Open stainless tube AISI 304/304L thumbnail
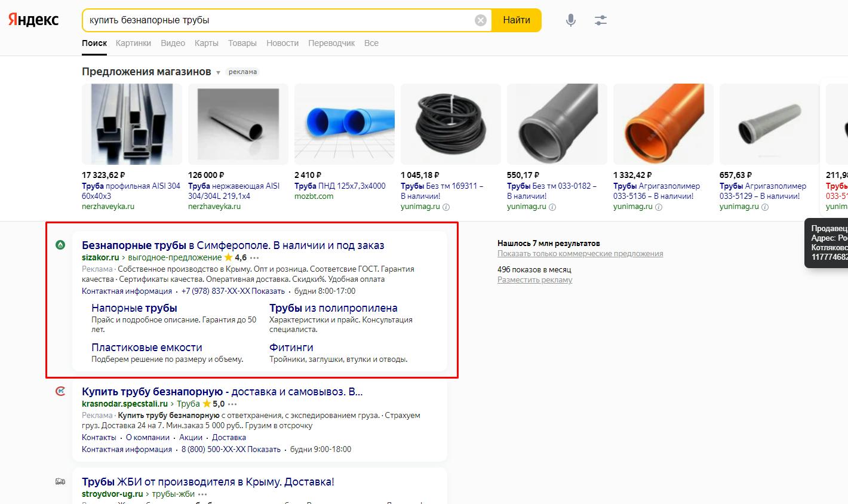 click(x=238, y=124)
